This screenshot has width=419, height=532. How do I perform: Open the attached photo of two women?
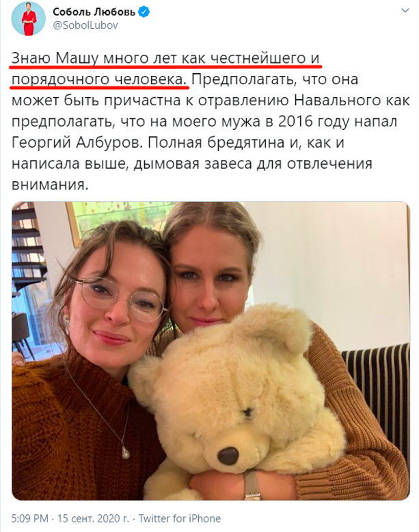(211, 351)
